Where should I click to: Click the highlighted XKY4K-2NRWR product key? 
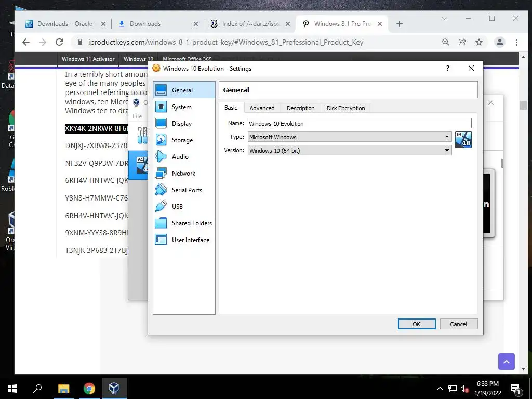(x=97, y=129)
